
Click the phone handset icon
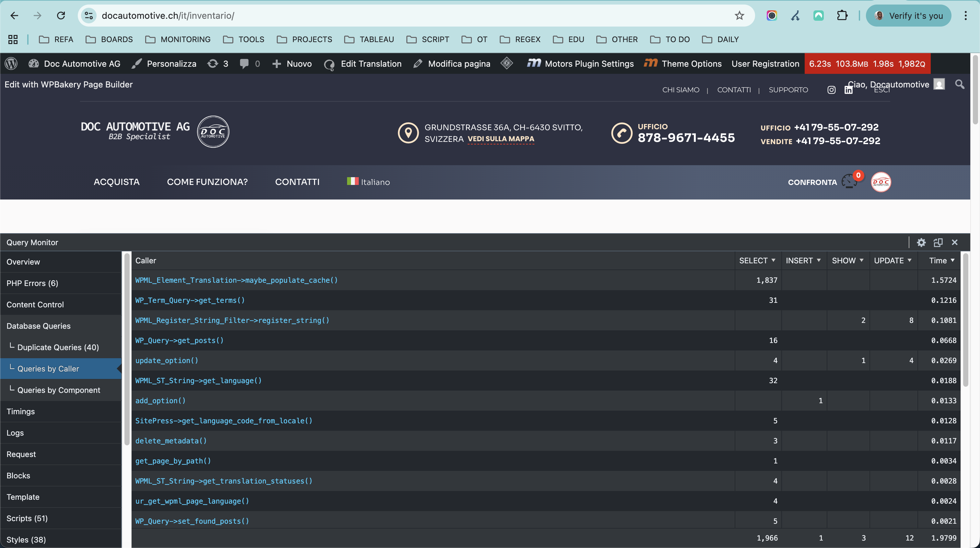coord(622,133)
